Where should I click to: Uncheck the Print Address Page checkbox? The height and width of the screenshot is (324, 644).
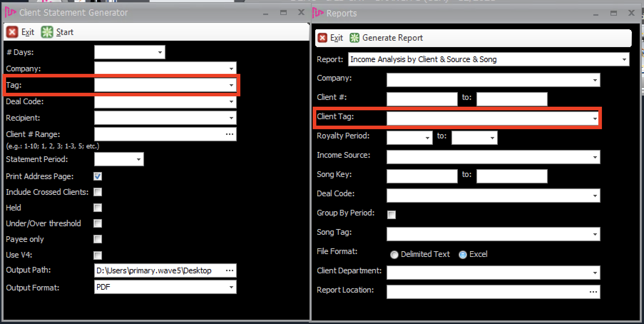[98, 176]
